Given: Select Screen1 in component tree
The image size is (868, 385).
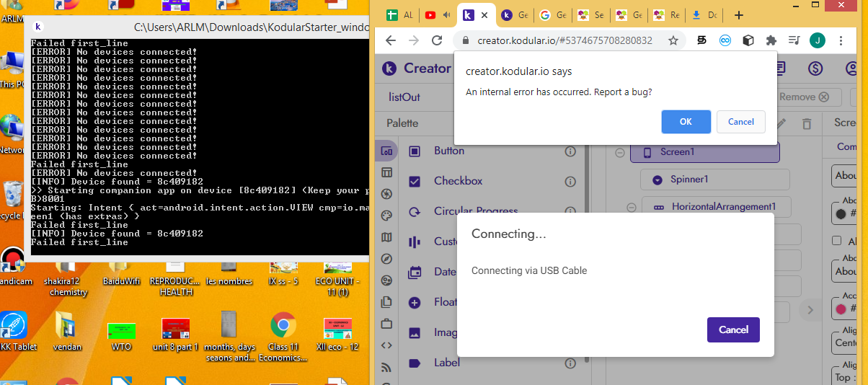Looking at the screenshot, I should (x=705, y=152).
